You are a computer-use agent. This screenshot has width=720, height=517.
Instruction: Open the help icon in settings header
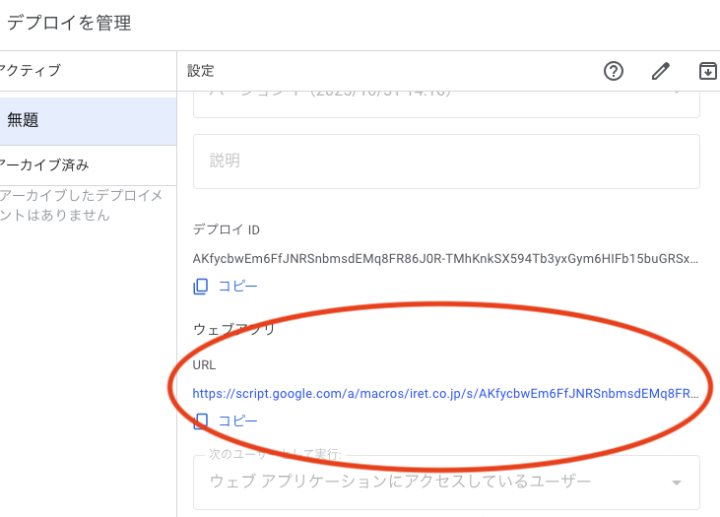coord(614,71)
